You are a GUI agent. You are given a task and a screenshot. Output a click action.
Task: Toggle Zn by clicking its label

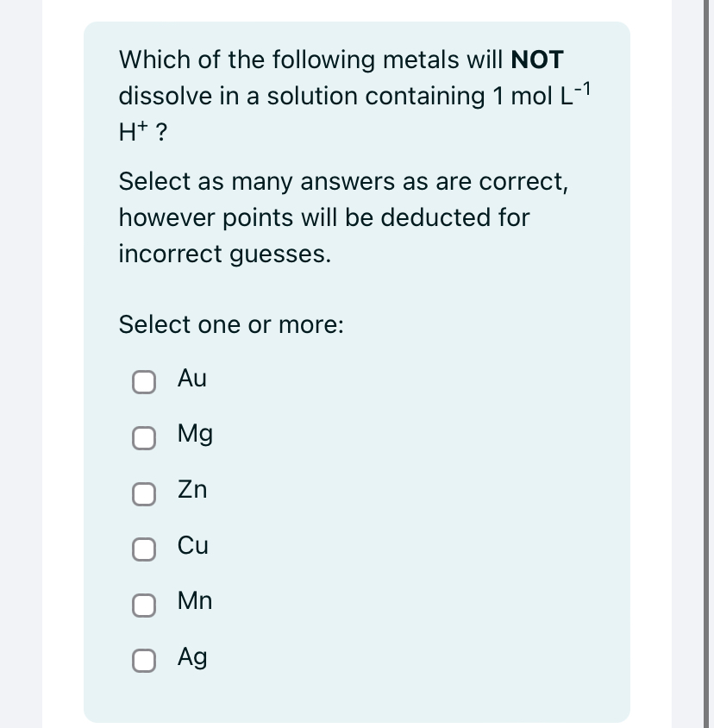(x=191, y=490)
